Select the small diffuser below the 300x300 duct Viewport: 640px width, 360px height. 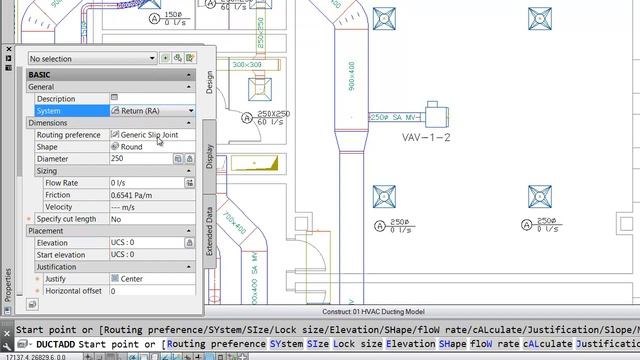[260, 89]
